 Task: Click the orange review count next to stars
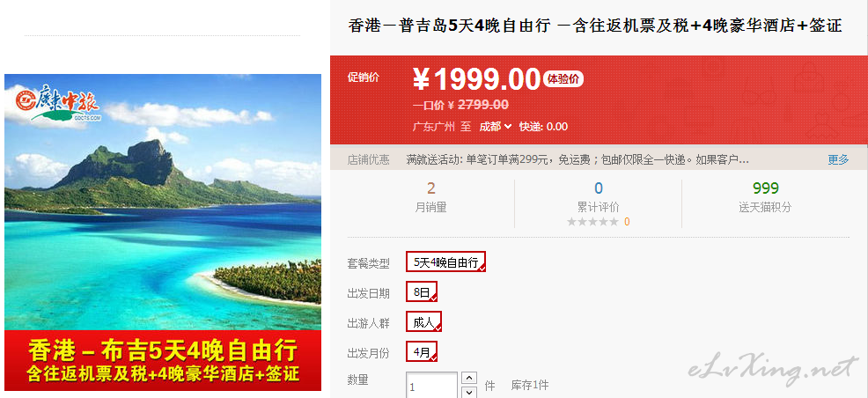[627, 222]
